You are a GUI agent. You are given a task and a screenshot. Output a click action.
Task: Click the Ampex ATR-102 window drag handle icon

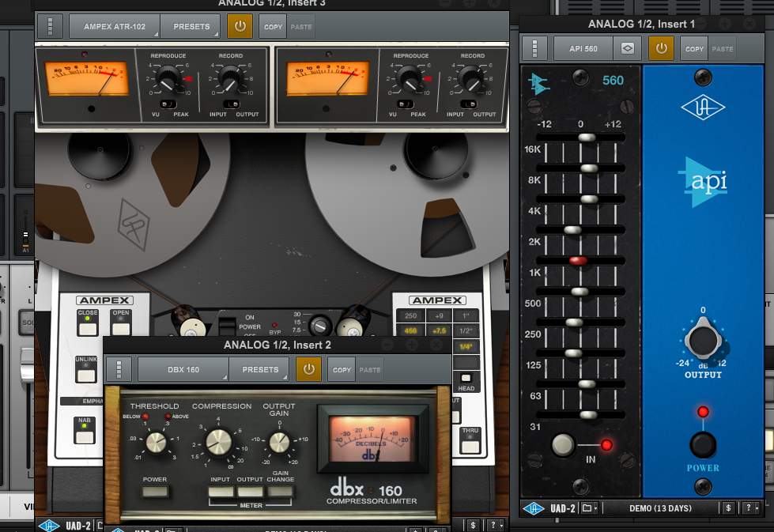pos(50,26)
